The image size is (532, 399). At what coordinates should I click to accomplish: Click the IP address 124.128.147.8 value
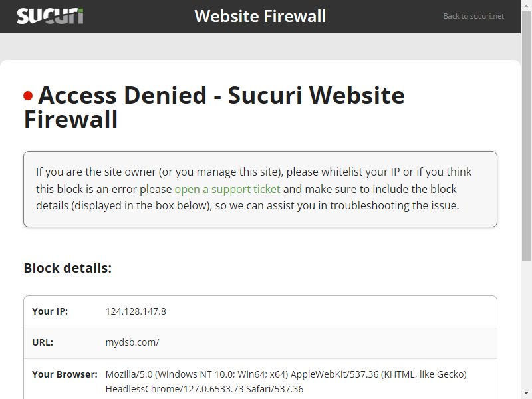coord(136,311)
